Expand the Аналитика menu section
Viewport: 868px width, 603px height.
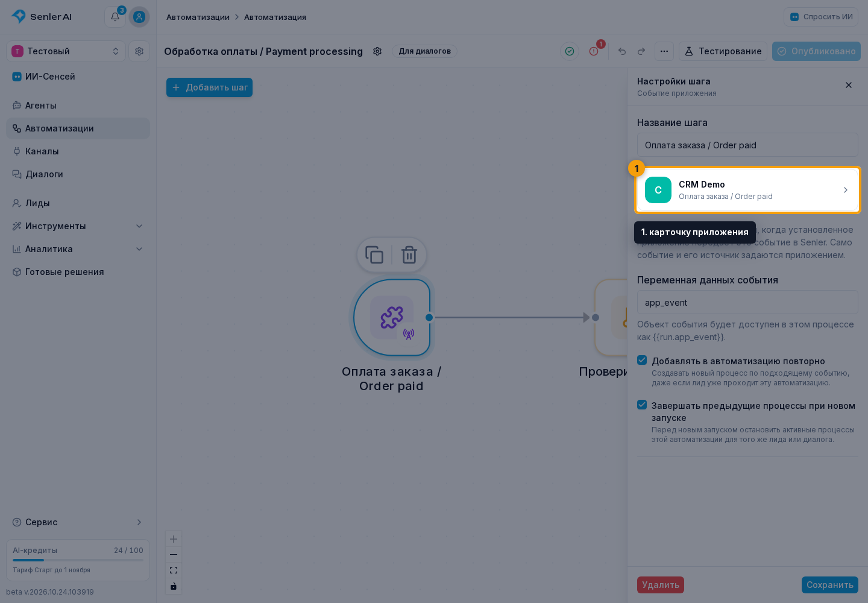(78, 249)
